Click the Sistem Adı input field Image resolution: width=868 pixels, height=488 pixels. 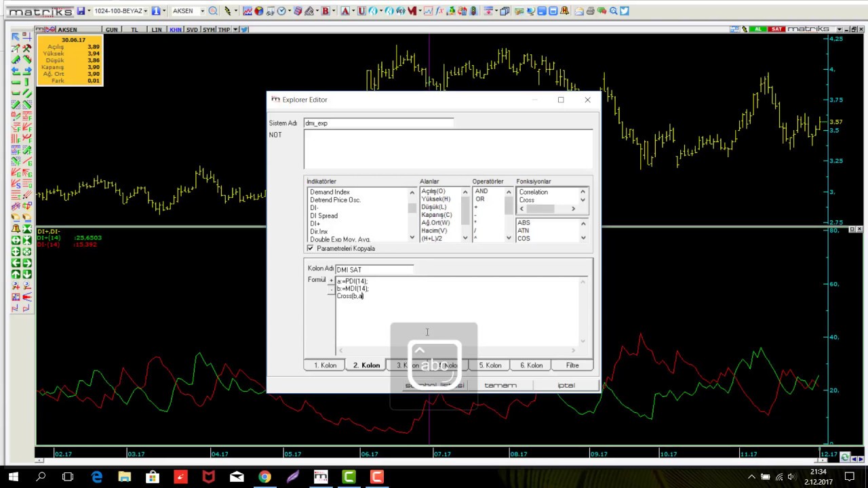tap(378, 123)
